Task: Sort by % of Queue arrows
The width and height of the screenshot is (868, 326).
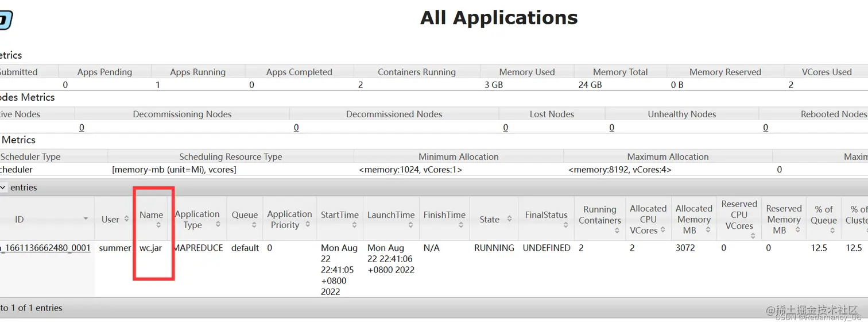Action: [832, 231]
